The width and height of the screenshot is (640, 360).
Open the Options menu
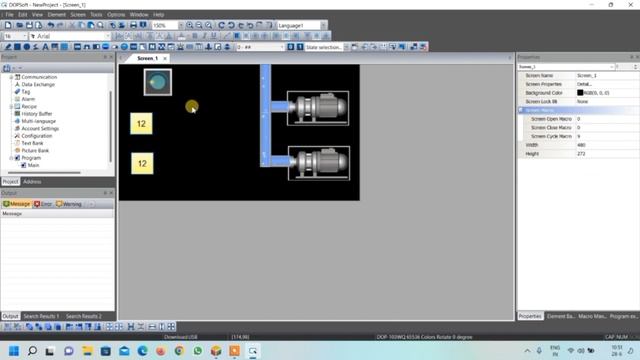pyautogui.click(x=116, y=15)
